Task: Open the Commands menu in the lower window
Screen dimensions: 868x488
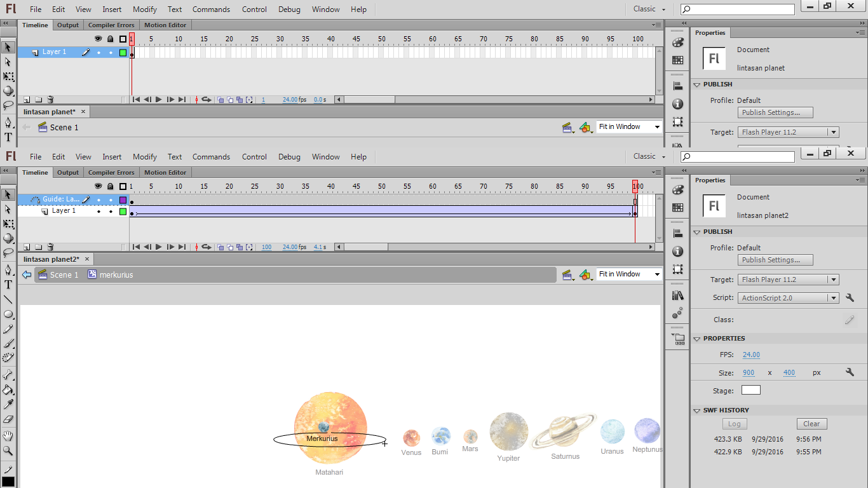Action: 211,157
